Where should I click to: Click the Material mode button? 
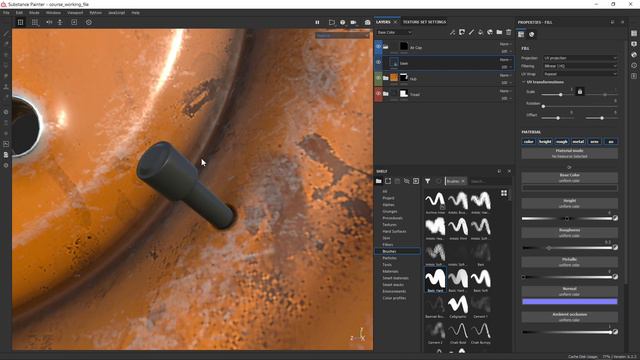click(569, 153)
